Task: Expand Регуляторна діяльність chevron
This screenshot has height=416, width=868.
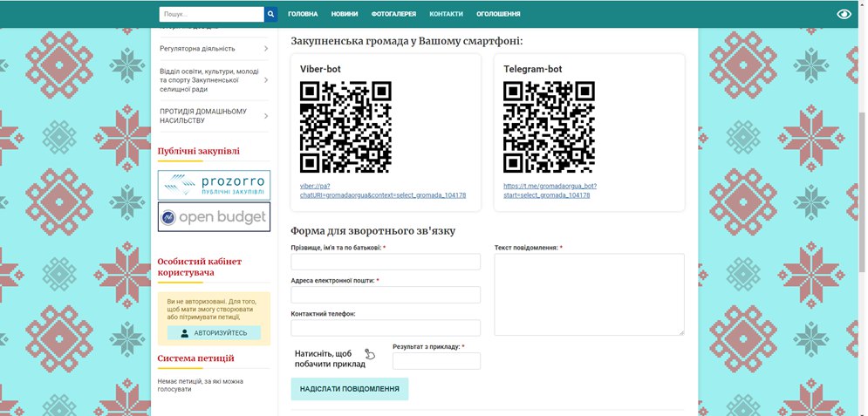Action: pyautogui.click(x=266, y=49)
